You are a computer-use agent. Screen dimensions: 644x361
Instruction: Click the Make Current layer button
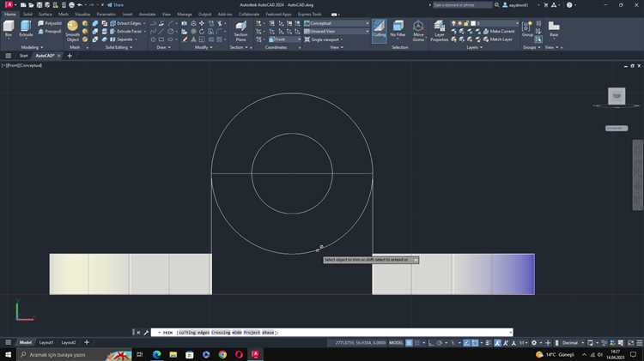pos(501,31)
